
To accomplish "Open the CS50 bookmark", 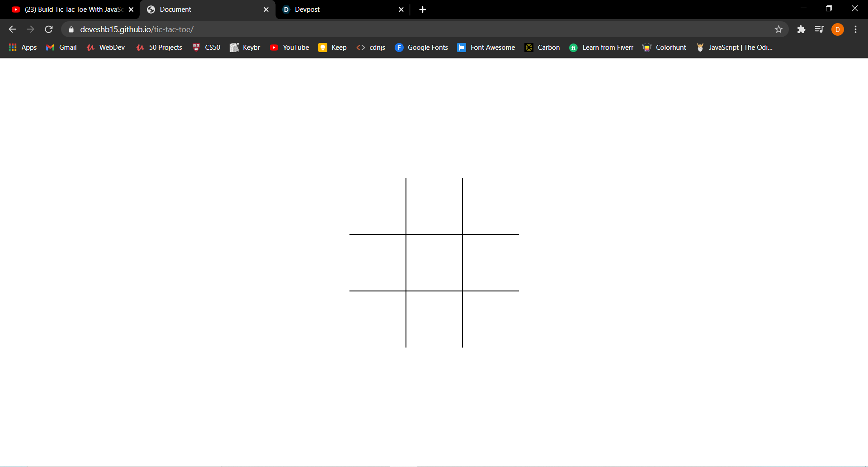I will pos(207,48).
